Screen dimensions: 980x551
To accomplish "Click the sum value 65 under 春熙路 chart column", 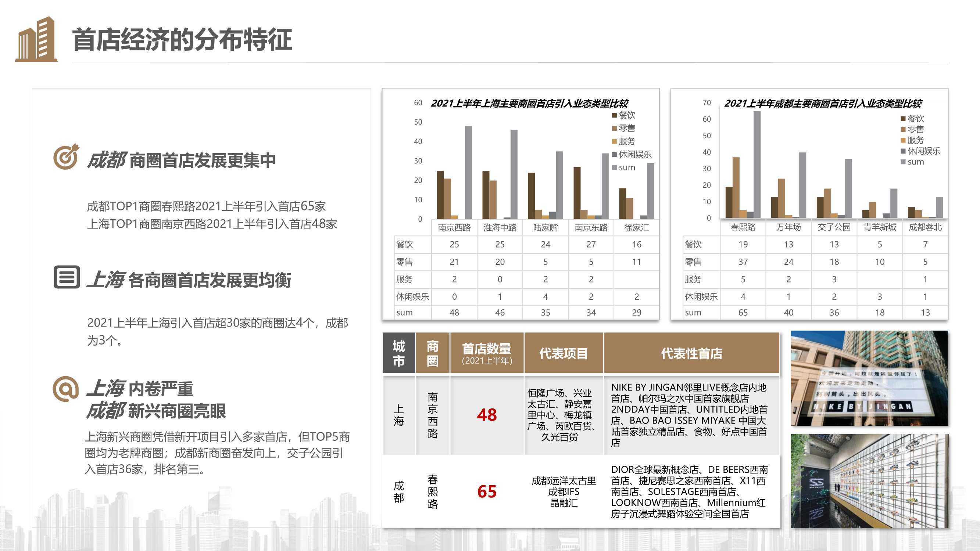I will (743, 313).
